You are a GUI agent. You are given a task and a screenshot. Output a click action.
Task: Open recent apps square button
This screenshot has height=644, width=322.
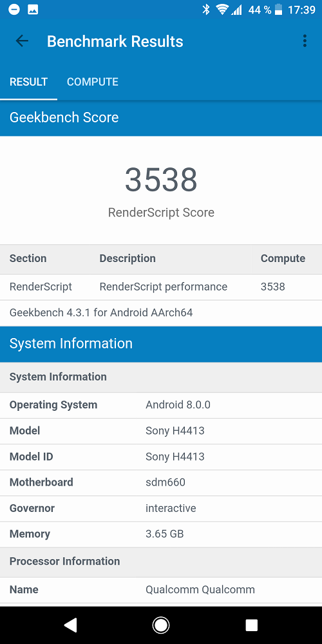point(251,625)
